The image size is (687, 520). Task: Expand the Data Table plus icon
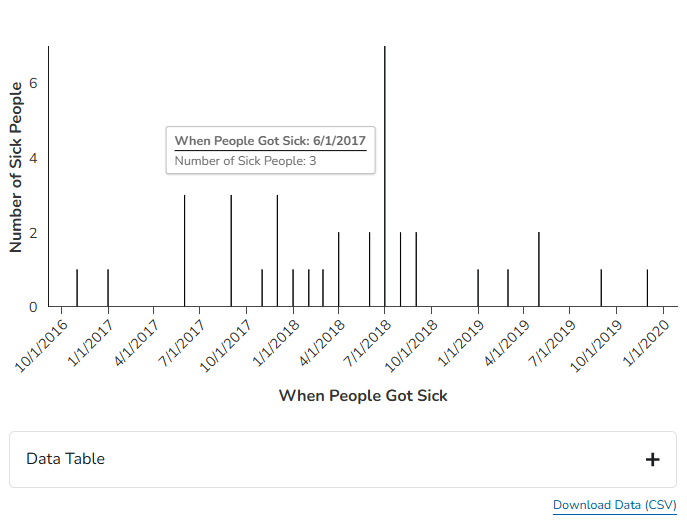(652, 460)
